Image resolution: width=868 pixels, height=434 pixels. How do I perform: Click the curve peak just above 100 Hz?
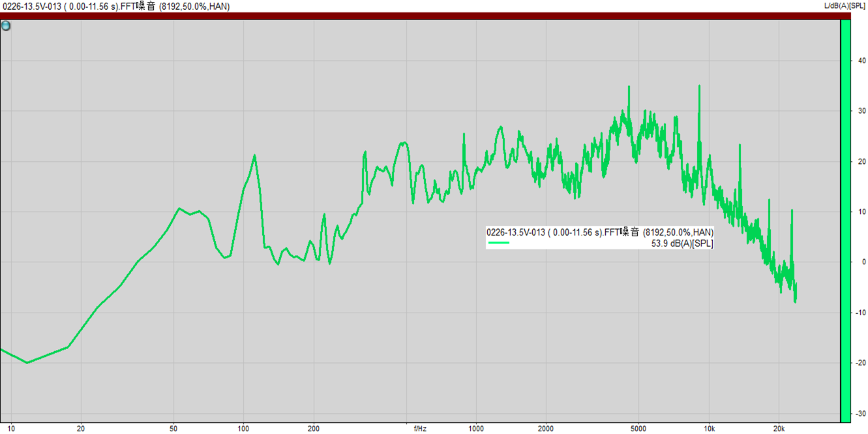254,155
